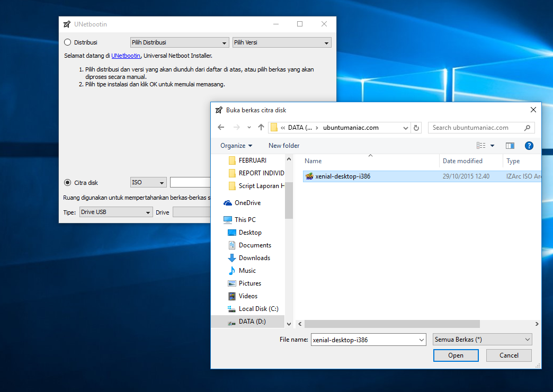
Task: Select the Distribusi radio button in UNetbootin
Action: (67, 42)
